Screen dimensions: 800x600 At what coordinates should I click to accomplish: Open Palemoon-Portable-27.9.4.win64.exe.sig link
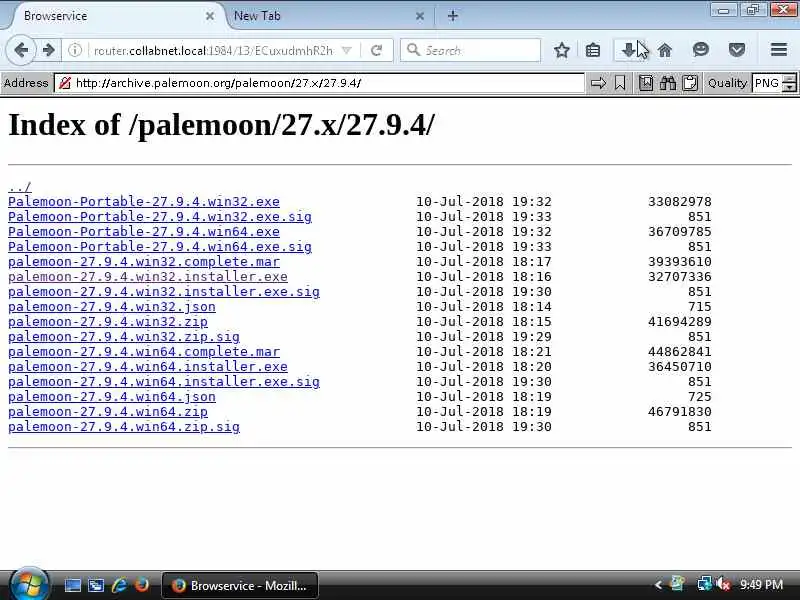[160, 246]
